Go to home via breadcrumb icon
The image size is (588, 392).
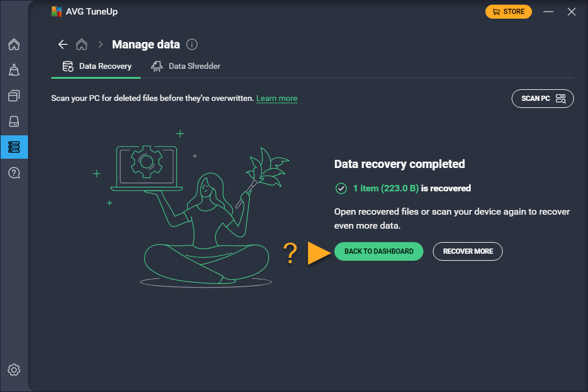[82, 44]
